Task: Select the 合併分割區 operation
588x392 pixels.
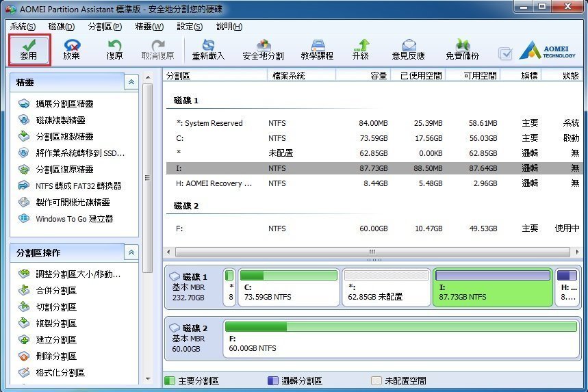Action: [x=47, y=291]
